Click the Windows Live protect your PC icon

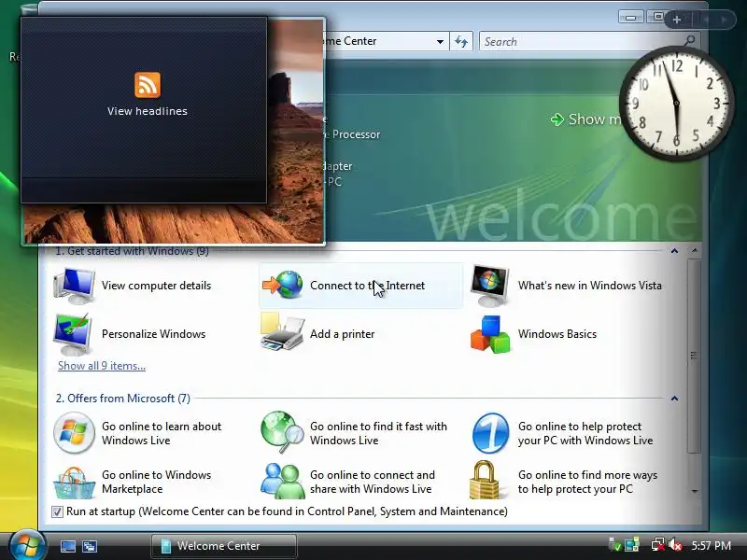coord(490,433)
